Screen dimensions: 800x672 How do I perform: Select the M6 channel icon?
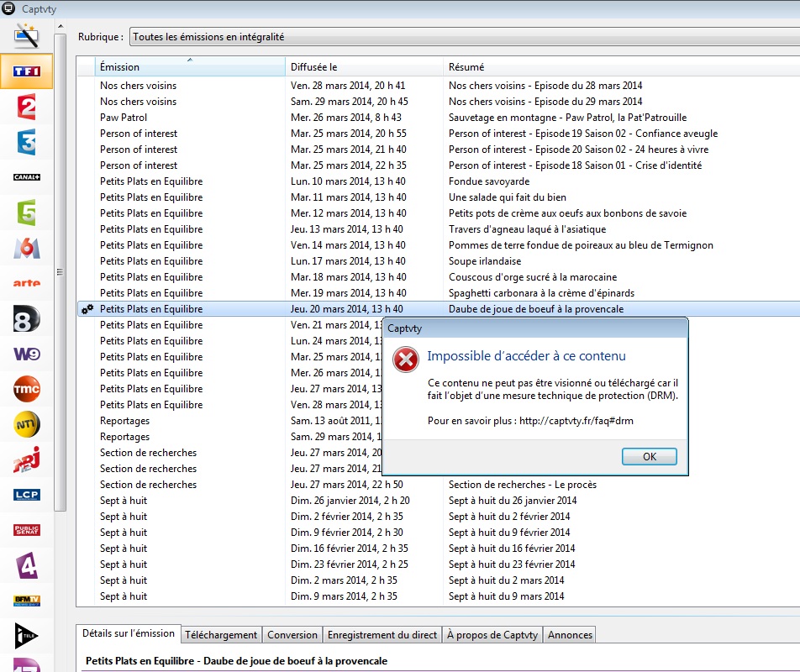[x=27, y=248]
